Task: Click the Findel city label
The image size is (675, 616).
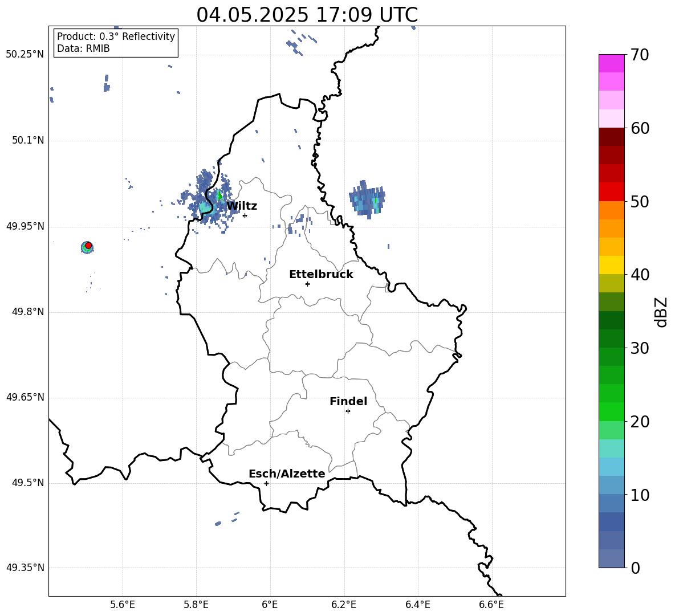Action: 348,401
